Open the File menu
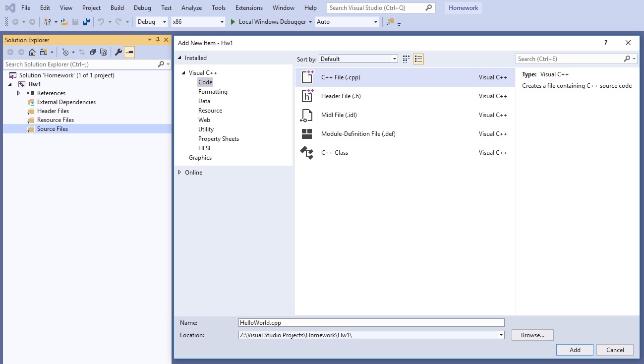This screenshot has width=644, height=364. tap(26, 8)
